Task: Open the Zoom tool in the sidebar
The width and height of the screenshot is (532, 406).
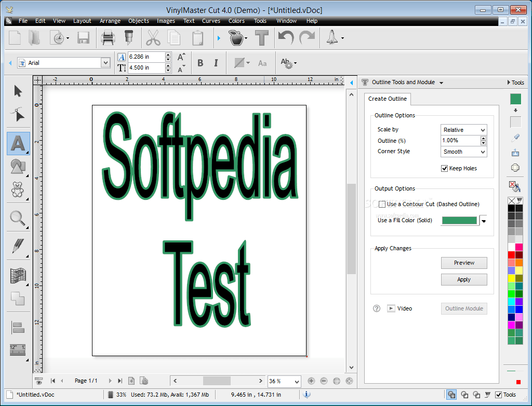Action: click(17, 218)
